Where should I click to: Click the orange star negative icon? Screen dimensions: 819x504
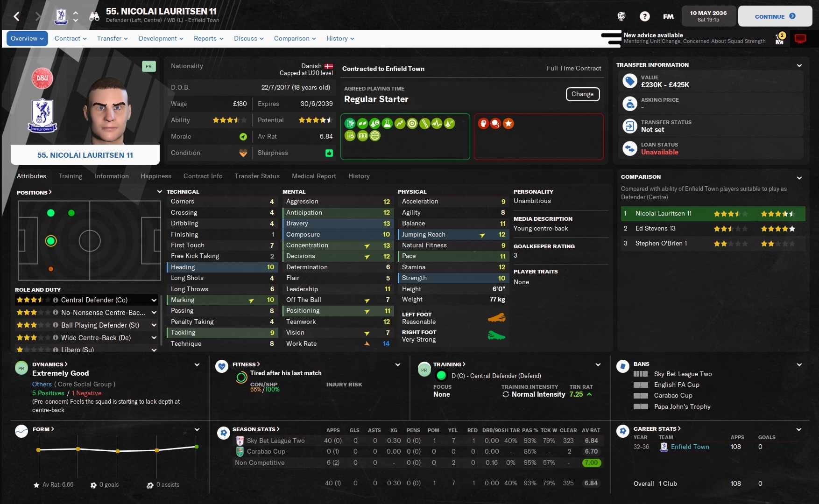point(508,124)
